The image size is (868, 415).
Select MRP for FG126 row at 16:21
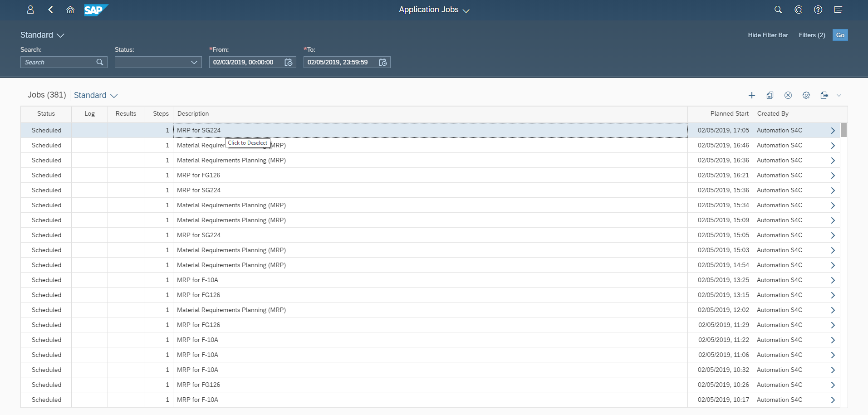click(430, 175)
